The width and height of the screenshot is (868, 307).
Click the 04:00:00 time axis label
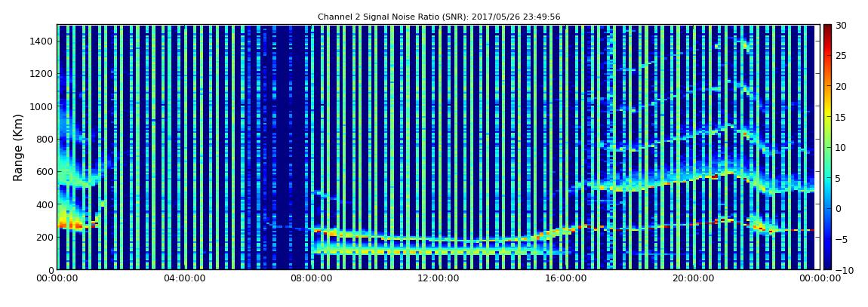click(x=184, y=278)
